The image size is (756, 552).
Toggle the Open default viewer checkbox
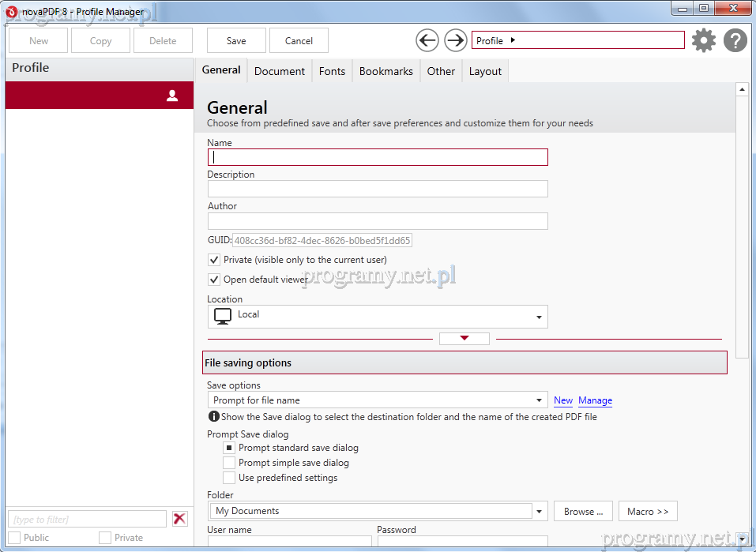(214, 280)
